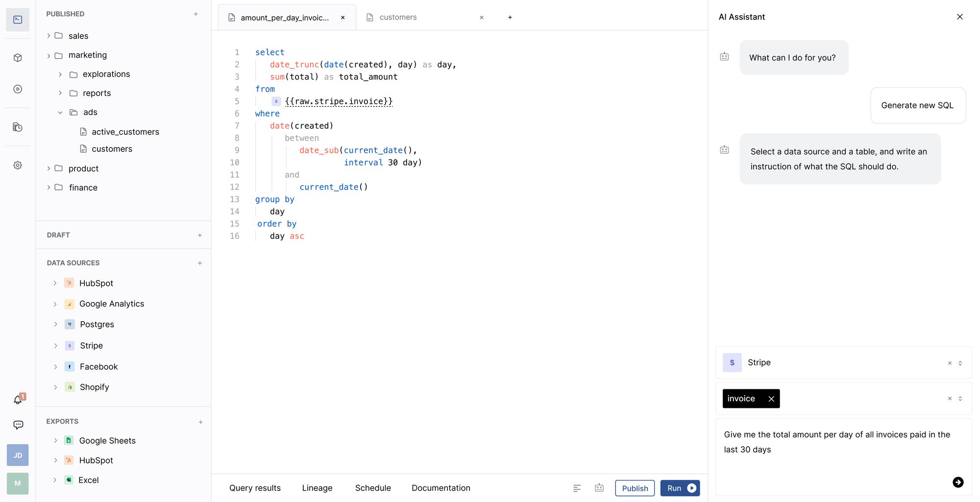Screen dimensions: 980x502
Task: Click the Publish button
Action: point(635,488)
